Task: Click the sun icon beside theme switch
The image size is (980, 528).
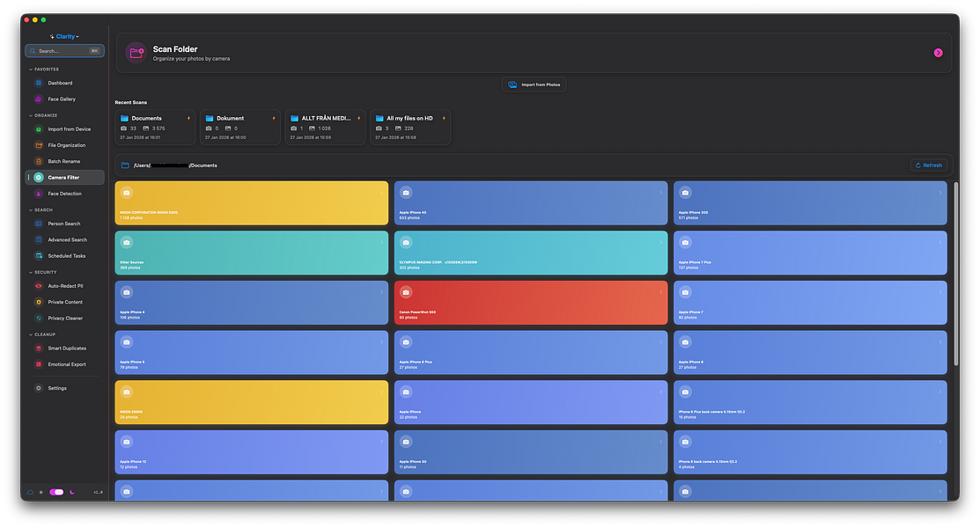Action: tap(41, 493)
